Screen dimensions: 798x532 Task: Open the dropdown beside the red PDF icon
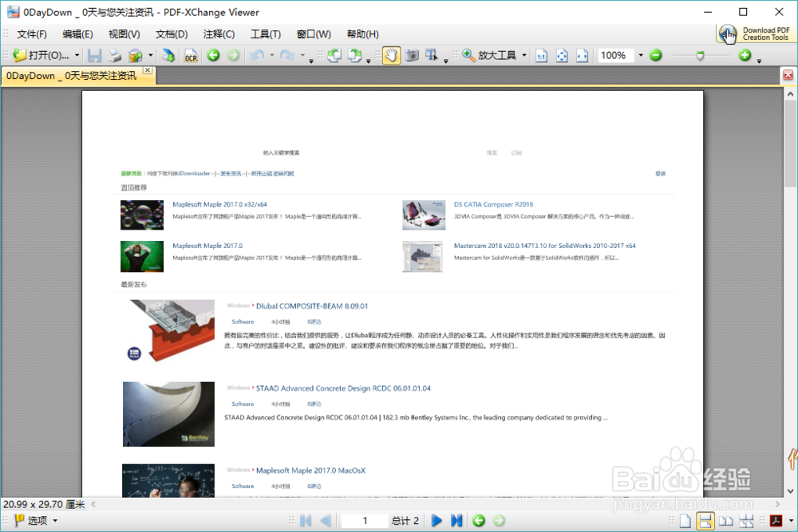pyautogui.click(x=790, y=520)
